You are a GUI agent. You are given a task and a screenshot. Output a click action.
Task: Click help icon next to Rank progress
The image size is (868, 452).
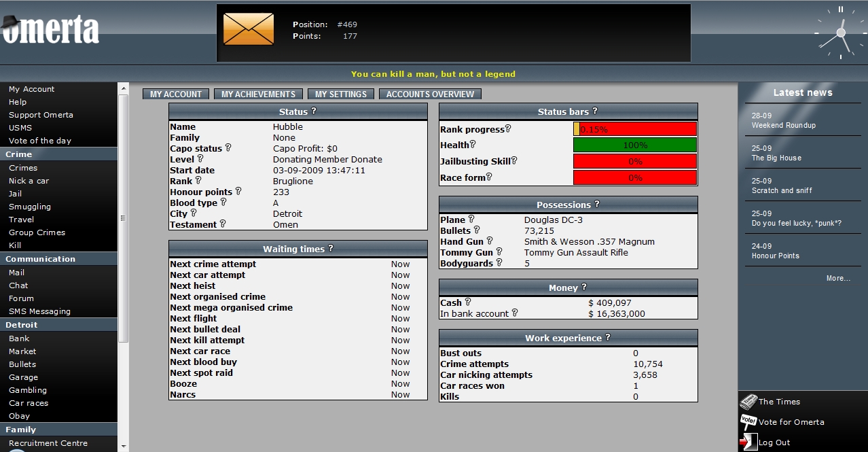coord(508,128)
